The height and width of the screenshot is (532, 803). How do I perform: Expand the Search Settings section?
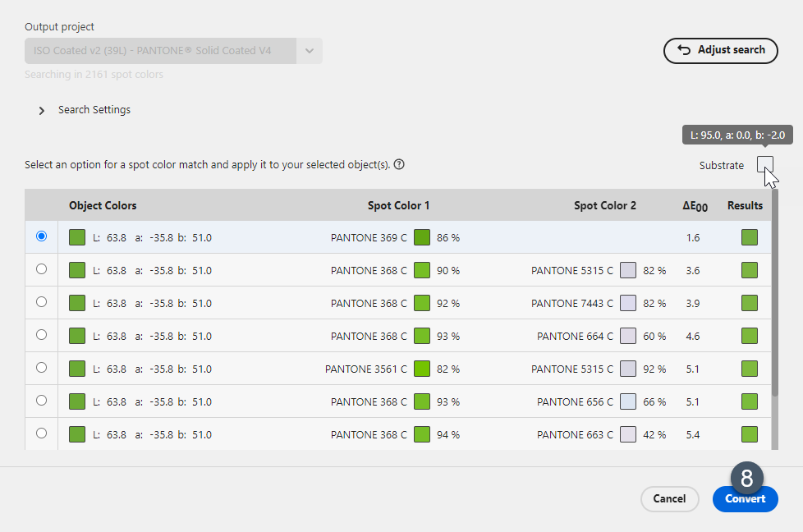[x=42, y=111]
